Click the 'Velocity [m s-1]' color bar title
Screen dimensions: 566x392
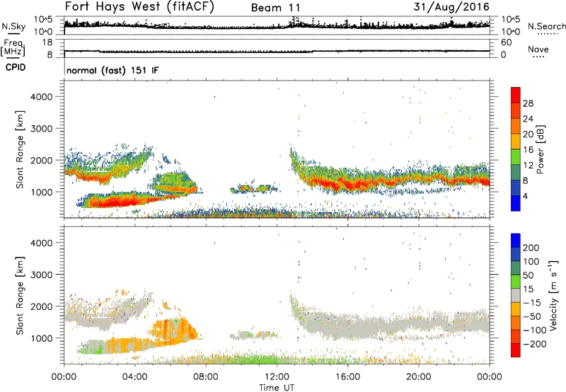click(553, 295)
